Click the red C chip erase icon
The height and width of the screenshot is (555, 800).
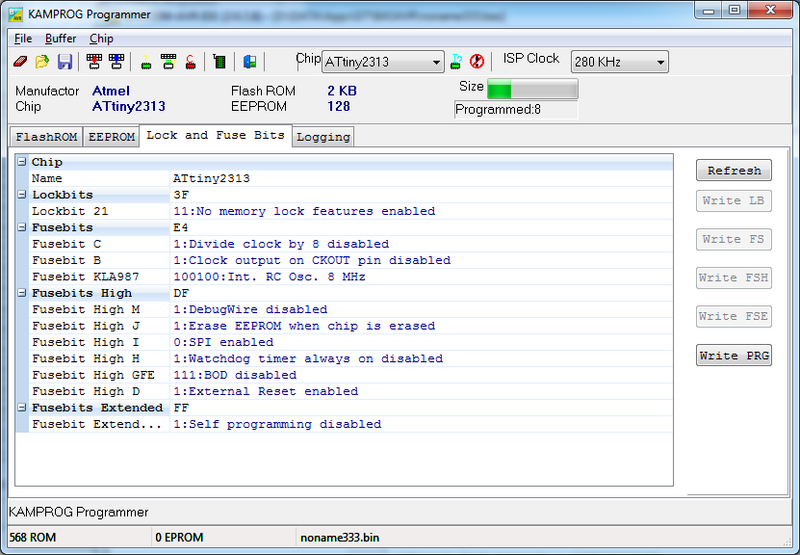click(190, 62)
